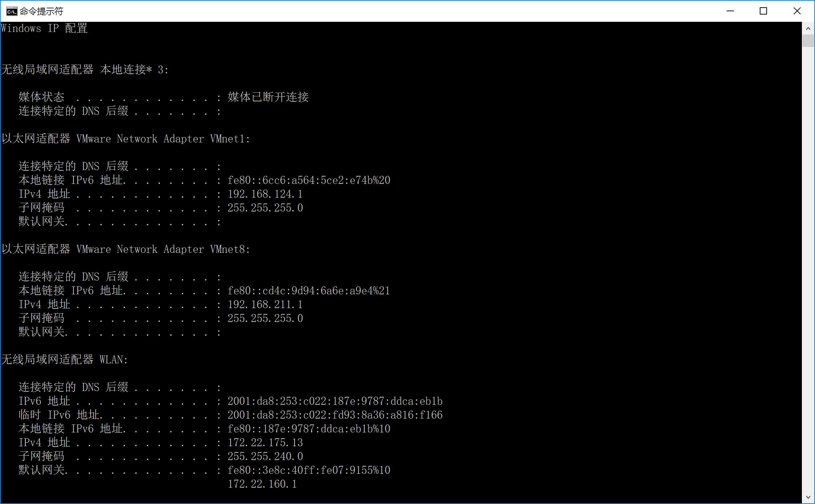815x504 pixels.
Task: Click the 'Windows IP 配置' heading line
Action: [x=44, y=28]
